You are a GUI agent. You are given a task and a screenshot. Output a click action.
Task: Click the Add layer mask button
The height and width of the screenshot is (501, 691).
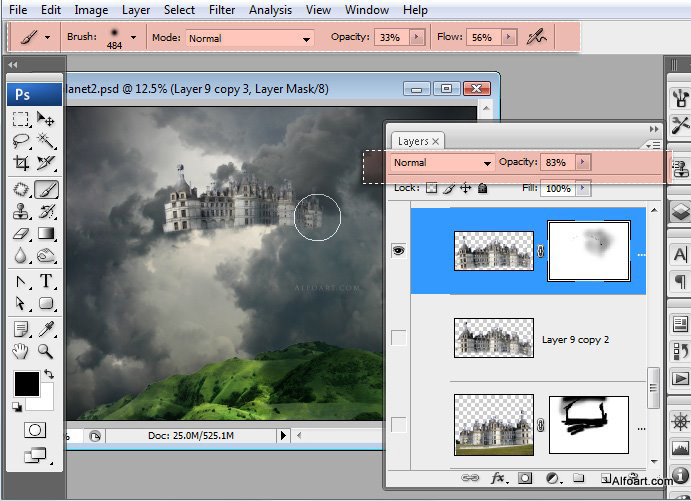coord(525,478)
